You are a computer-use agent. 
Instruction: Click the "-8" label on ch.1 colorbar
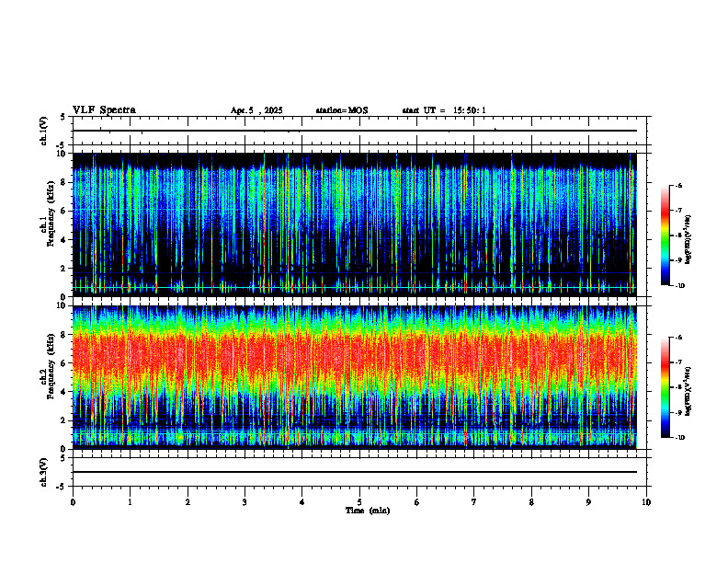pos(678,236)
